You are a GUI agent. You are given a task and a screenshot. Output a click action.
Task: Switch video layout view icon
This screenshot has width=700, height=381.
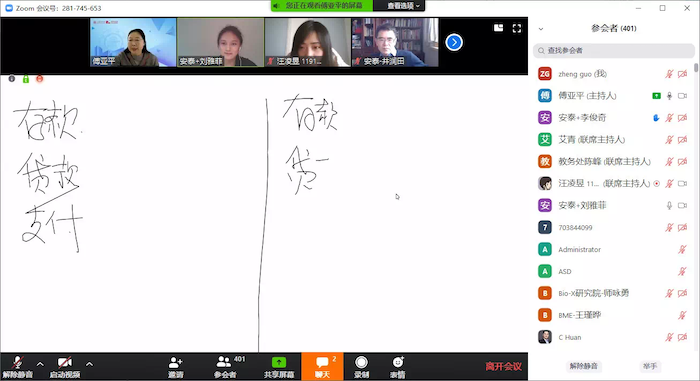pyautogui.click(x=498, y=28)
